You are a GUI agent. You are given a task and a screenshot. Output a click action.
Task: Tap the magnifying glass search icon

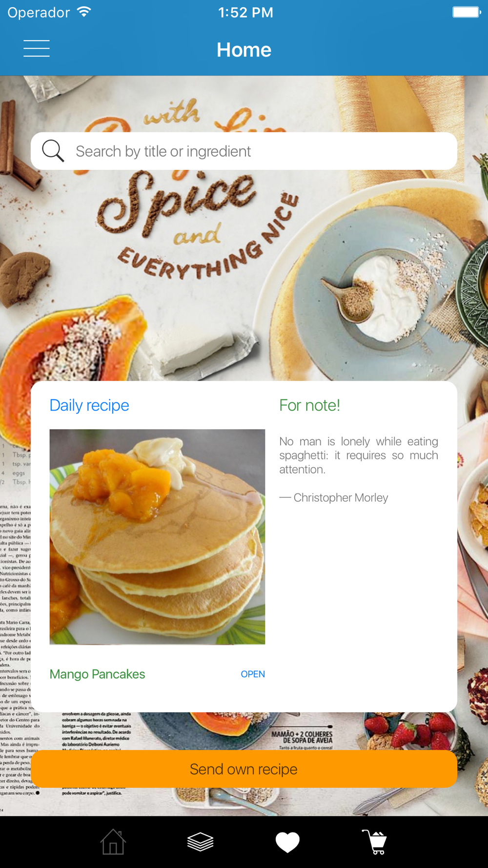pyautogui.click(x=53, y=151)
